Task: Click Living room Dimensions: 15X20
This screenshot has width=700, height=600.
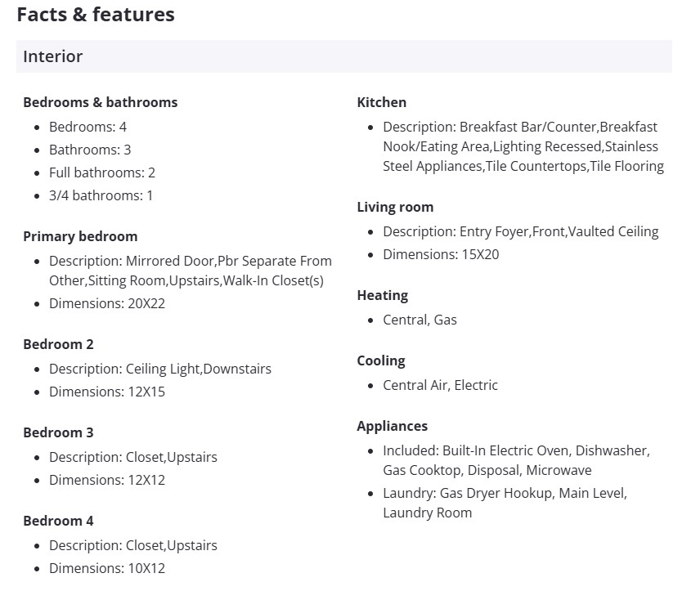Action: click(441, 254)
